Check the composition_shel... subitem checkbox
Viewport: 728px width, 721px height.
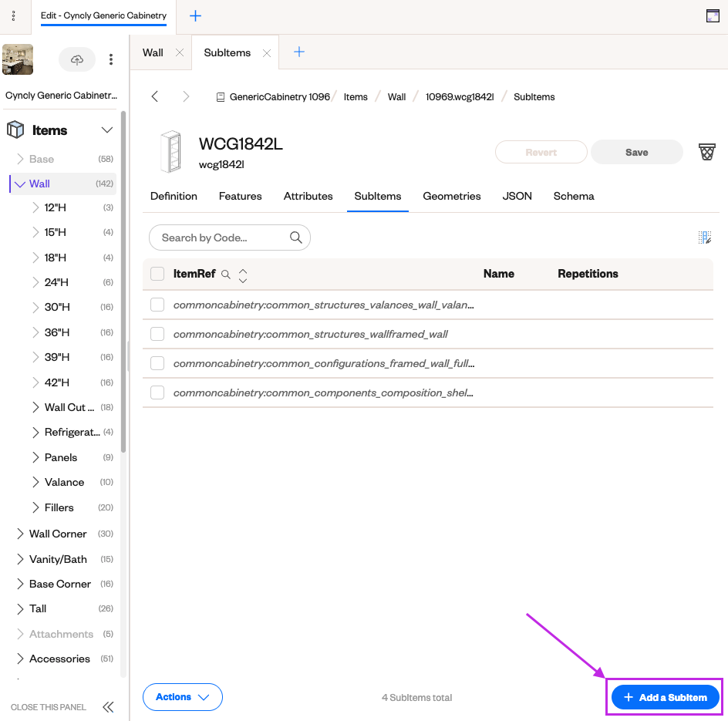coord(157,393)
